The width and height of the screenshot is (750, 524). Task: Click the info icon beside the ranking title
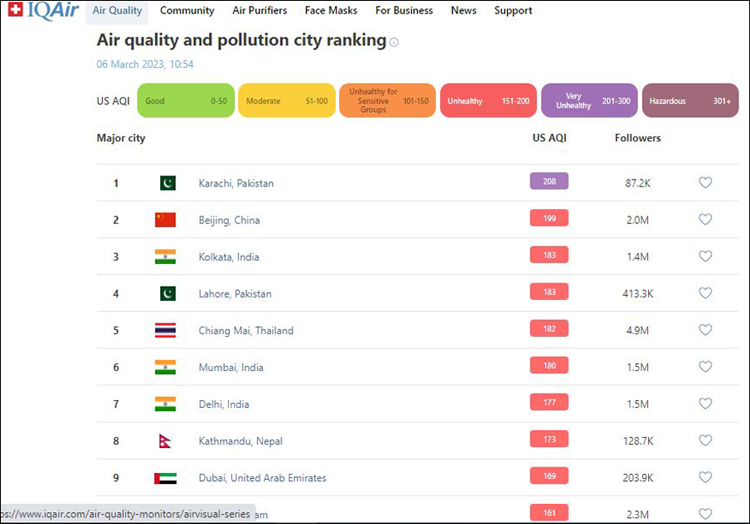(394, 42)
